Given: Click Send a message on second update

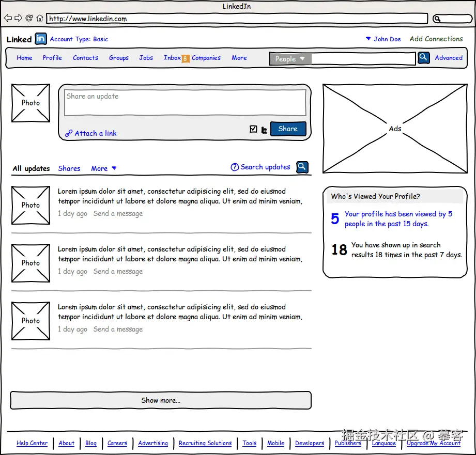Looking at the screenshot, I should pyautogui.click(x=118, y=272).
